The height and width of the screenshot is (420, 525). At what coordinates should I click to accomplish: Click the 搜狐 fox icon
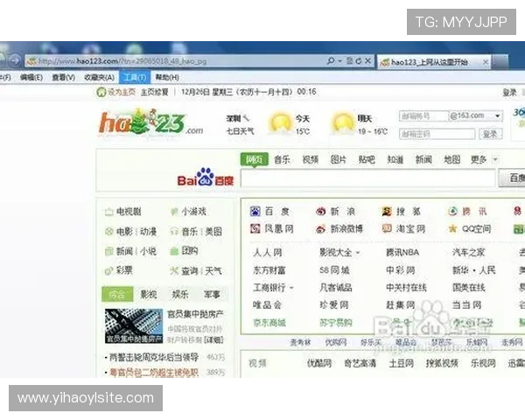point(387,212)
